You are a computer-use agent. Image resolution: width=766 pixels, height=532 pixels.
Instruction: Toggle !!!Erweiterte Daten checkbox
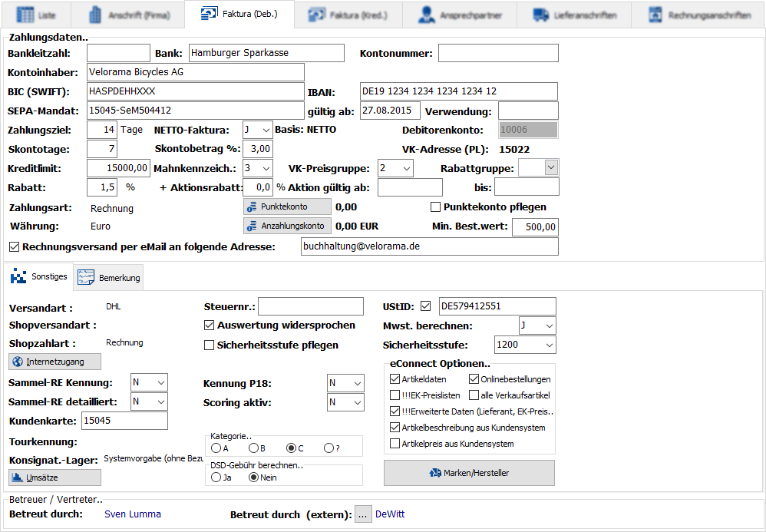point(395,411)
